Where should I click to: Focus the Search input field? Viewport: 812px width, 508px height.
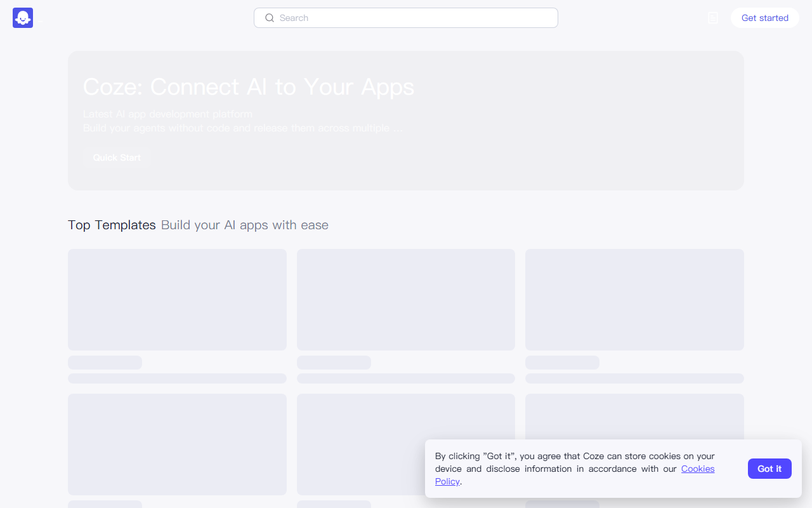pos(406,18)
